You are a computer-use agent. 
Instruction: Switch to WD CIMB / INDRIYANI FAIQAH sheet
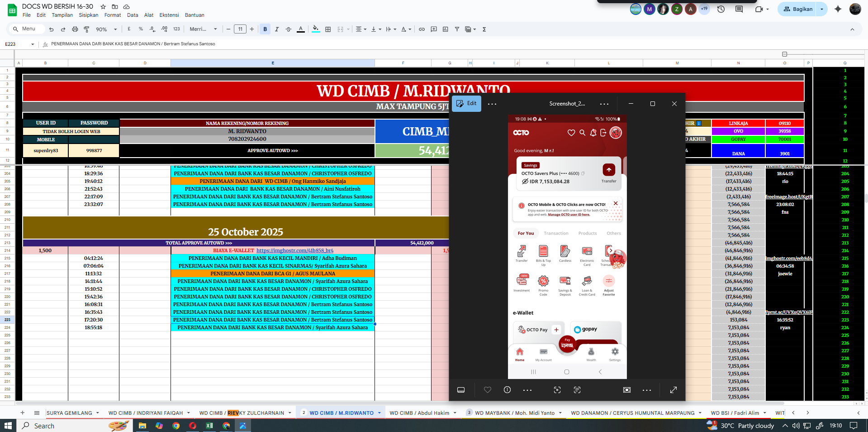point(146,413)
